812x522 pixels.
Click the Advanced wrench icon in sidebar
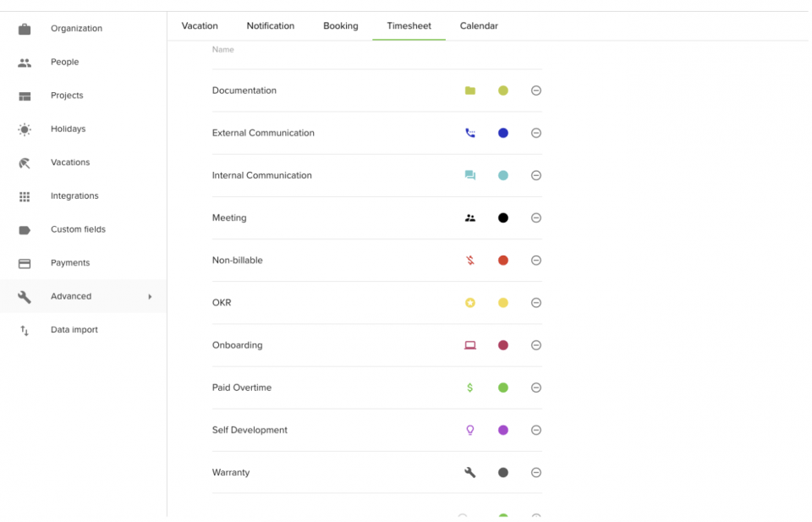coord(25,297)
